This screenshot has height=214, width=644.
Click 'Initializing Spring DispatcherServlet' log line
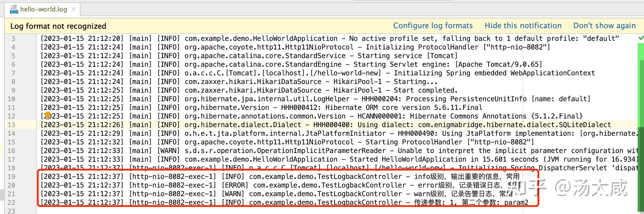click(x=339, y=168)
